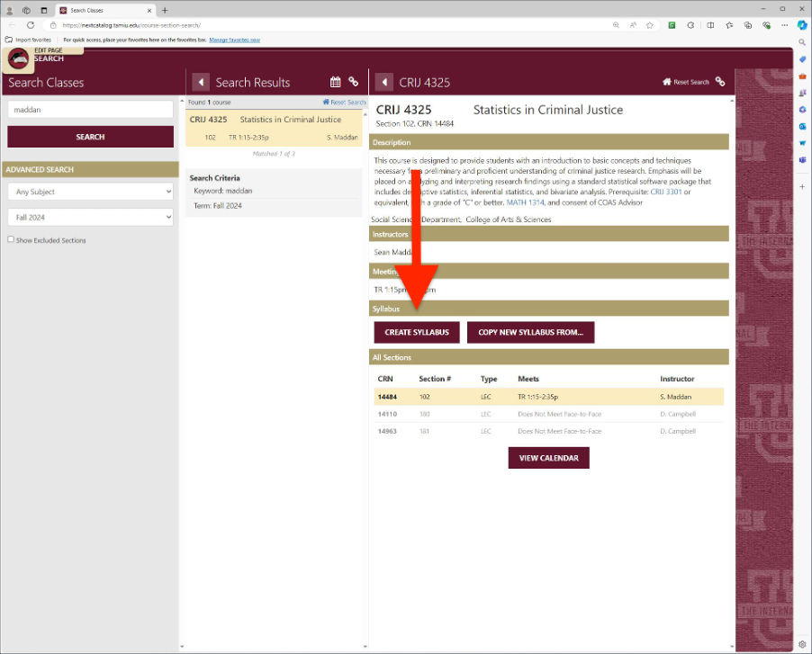
Task: Select CRIJ 4325 course result row
Action: pos(274,128)
